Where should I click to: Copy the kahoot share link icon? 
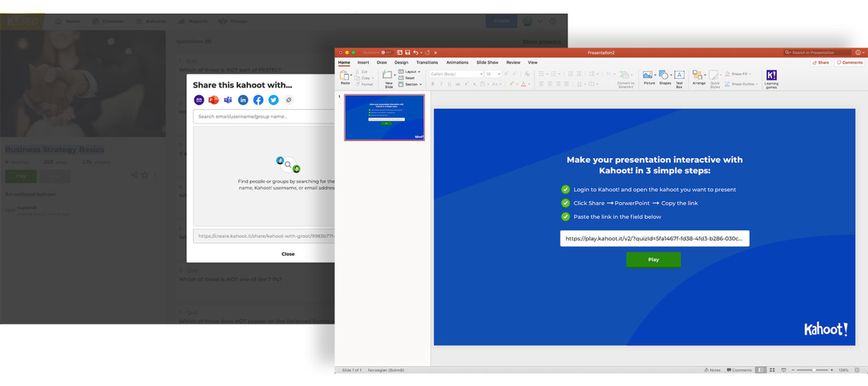point(288,99)
